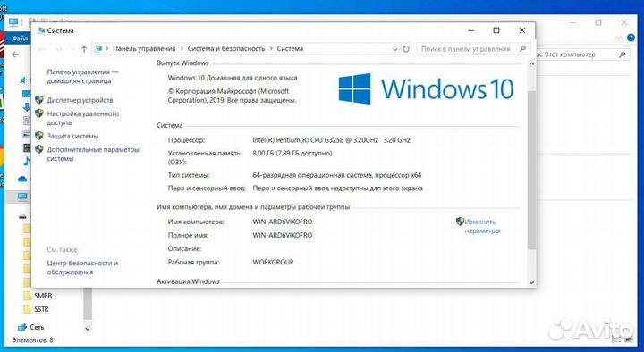Viewport: 644px width, 352px height.
Task: Select Система breadcrumb segment
Action: coord(290,48)
